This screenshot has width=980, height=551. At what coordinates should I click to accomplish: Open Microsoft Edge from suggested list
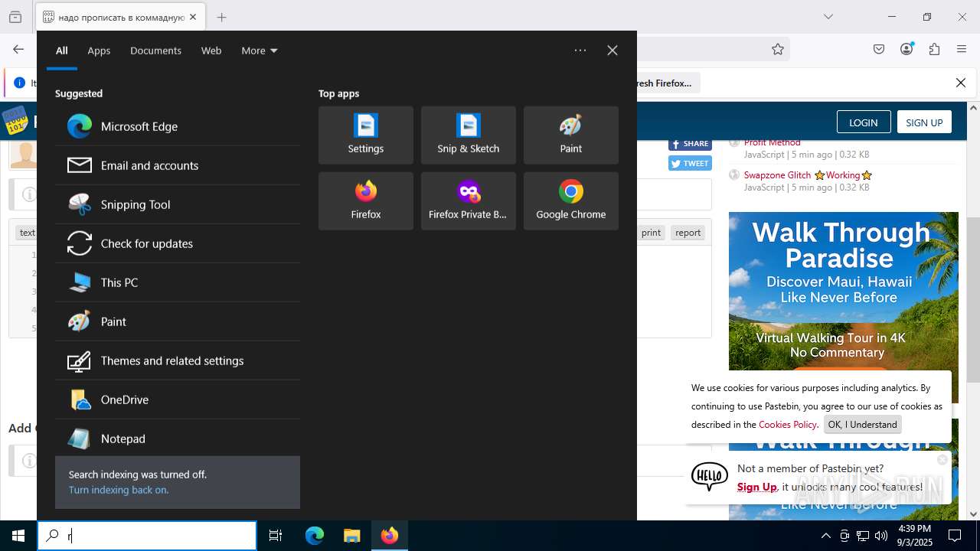[178, 126]
